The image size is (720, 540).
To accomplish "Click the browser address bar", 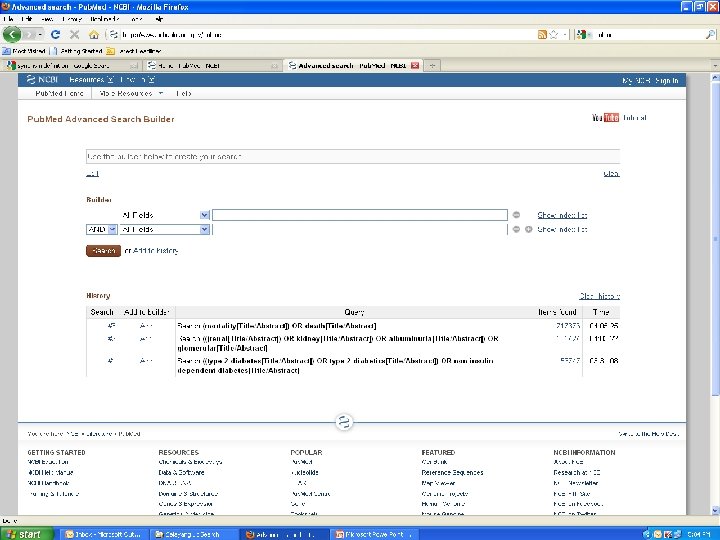I will [321, 34].
